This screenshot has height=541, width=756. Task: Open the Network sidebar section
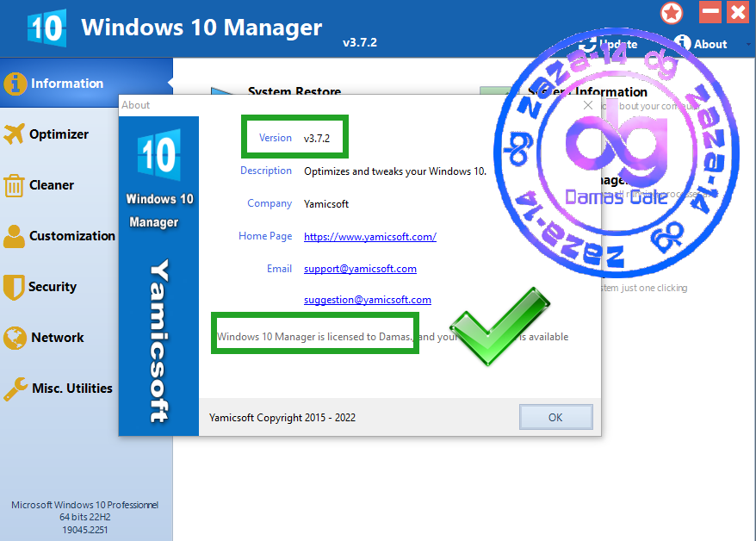tap(58, 338)
